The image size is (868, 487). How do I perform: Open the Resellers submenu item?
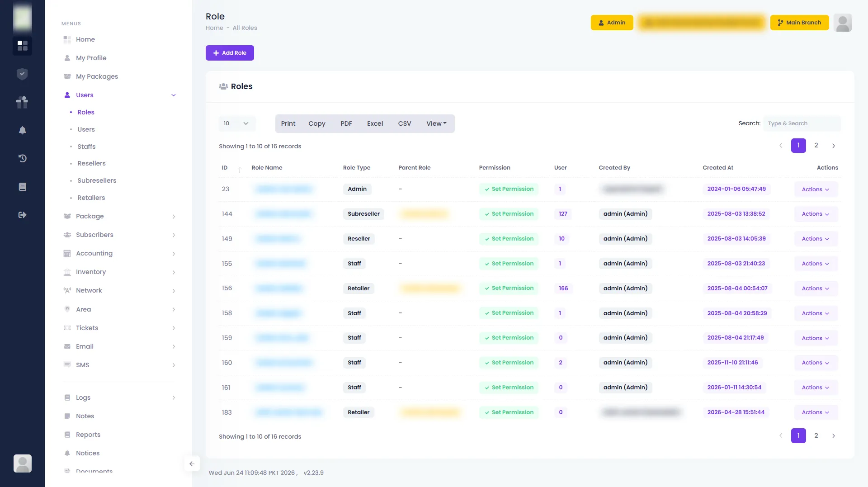pos(91,163)
